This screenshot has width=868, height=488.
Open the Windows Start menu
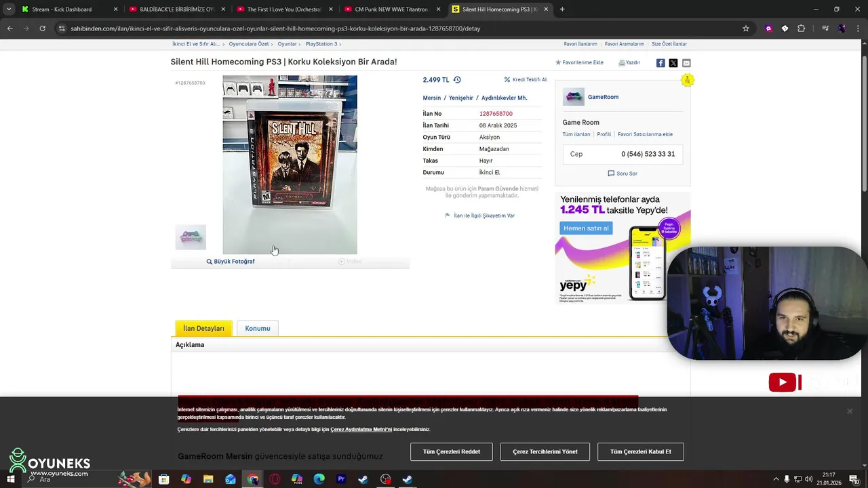pyautogui.click(x=10, y=479)
